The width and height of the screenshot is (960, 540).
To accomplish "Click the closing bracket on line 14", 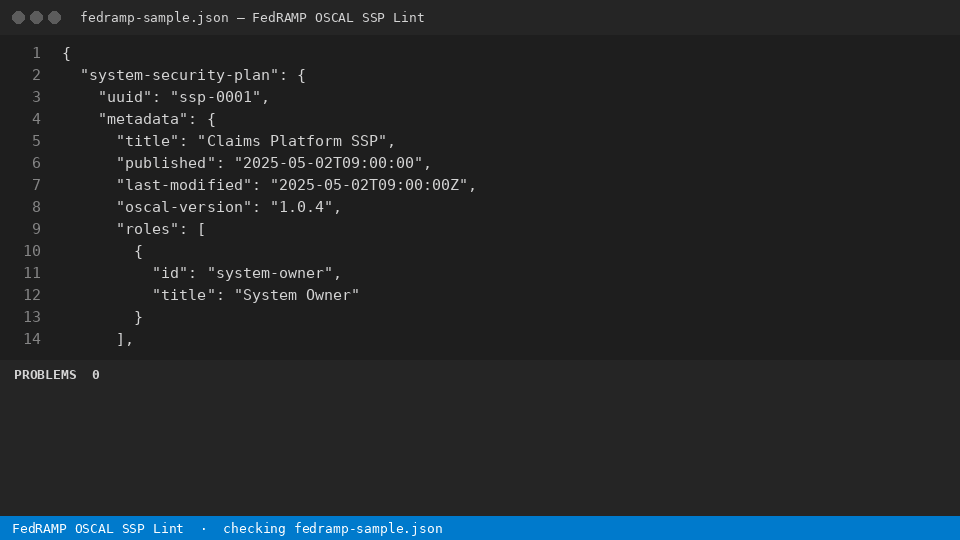I will [121, 340].
